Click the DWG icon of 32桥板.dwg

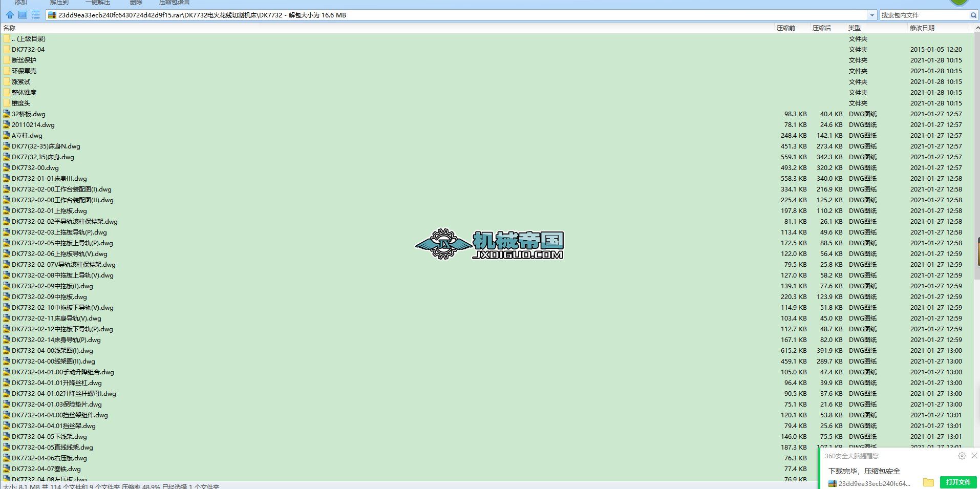tap(7, 114)
